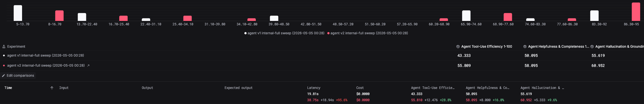
Task: Click Helpfulness improvement +16.0%
Action: [498, 100]
